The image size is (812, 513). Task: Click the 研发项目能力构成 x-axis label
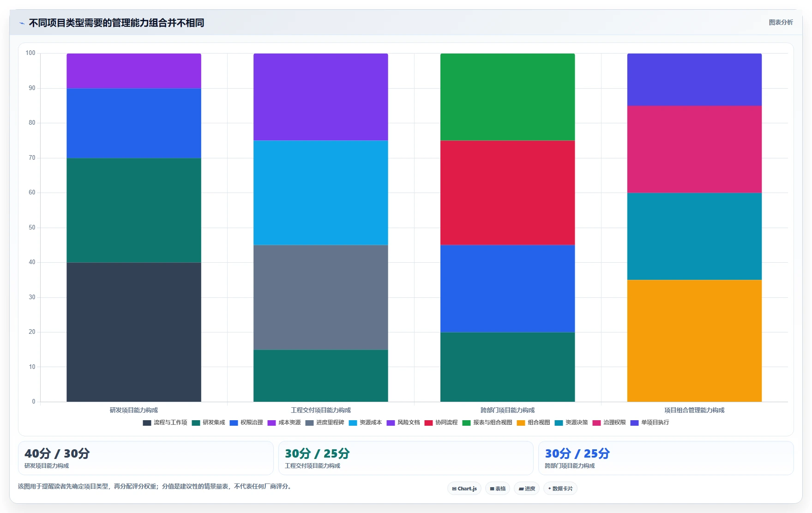coord(134,410)
